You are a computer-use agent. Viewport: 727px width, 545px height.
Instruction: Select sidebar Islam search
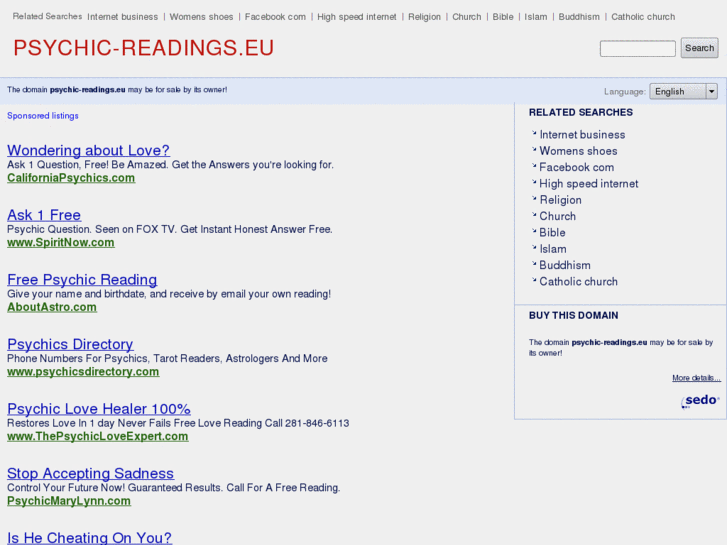tap(553, 249)
